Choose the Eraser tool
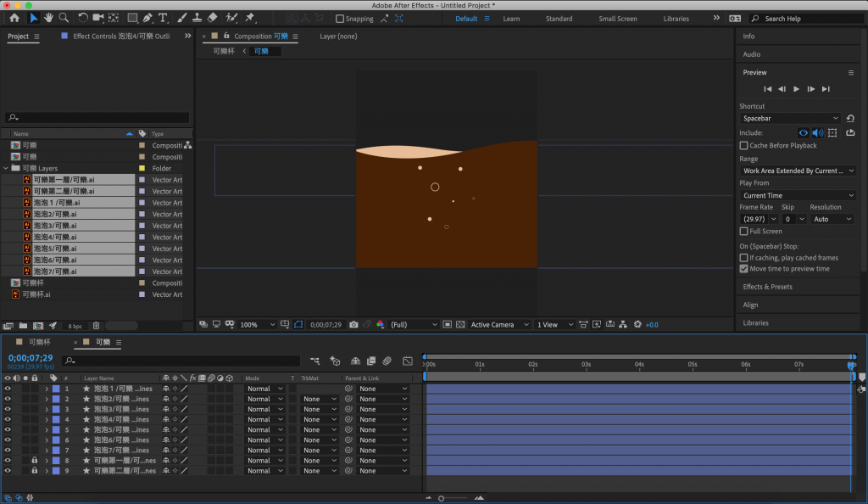 click(x=212, y=17)
